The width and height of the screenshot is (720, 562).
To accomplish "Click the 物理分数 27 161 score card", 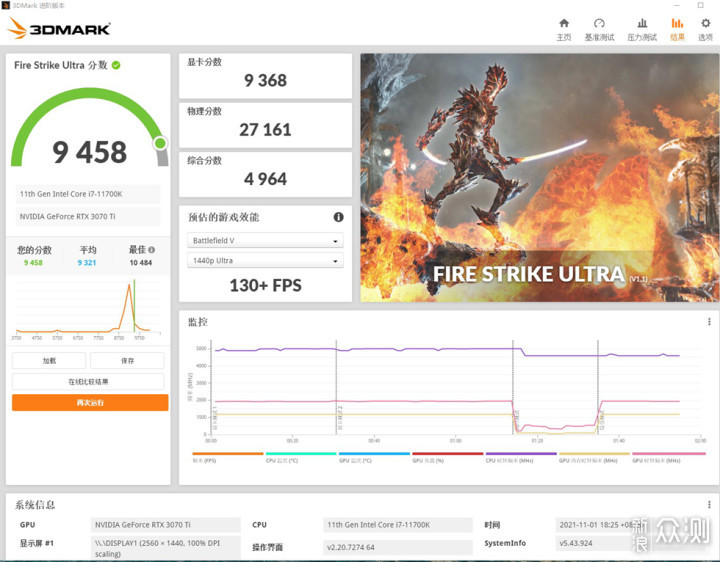I will 265,125.
